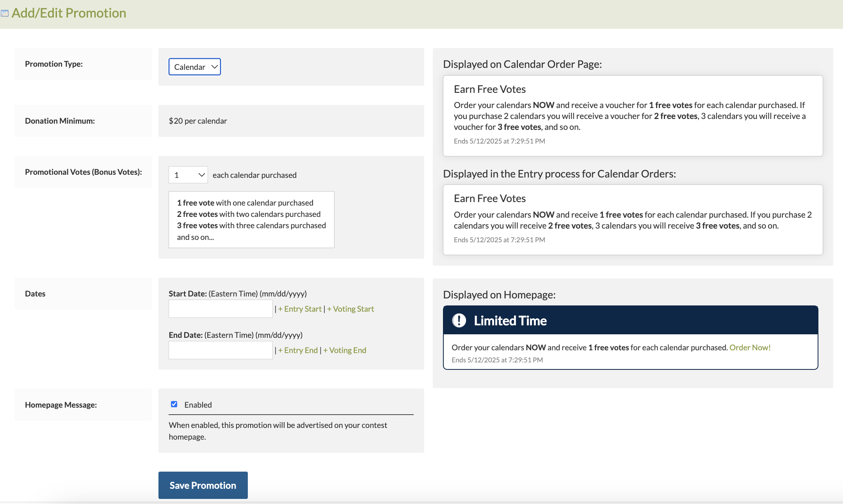The height and width of the screenshot is (504, 843).
Task: Click the Earn Free Votes order page preview
Action: (x=632, y=116)
